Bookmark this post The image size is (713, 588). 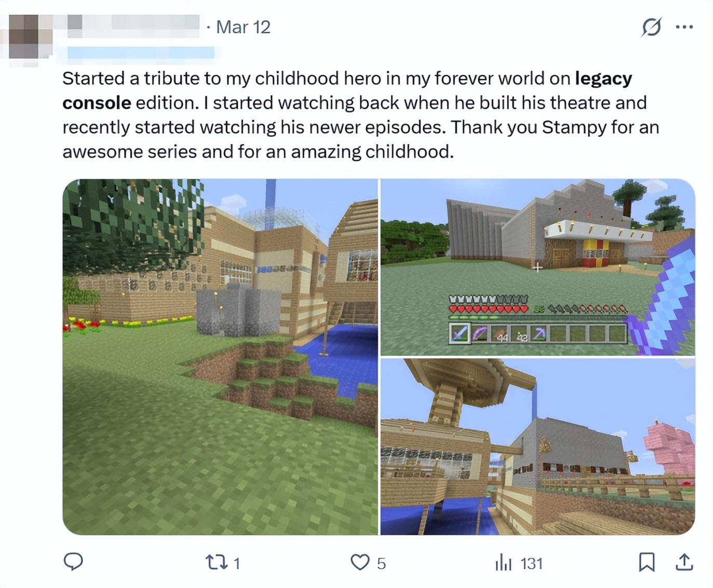(647, 562)
